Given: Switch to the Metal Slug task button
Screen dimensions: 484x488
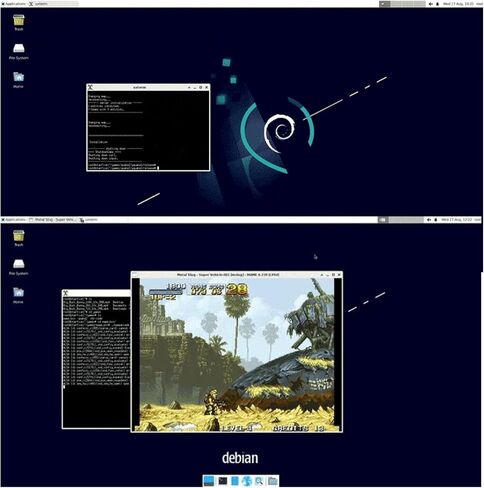Looking at the screenshot, I should 52,220.
